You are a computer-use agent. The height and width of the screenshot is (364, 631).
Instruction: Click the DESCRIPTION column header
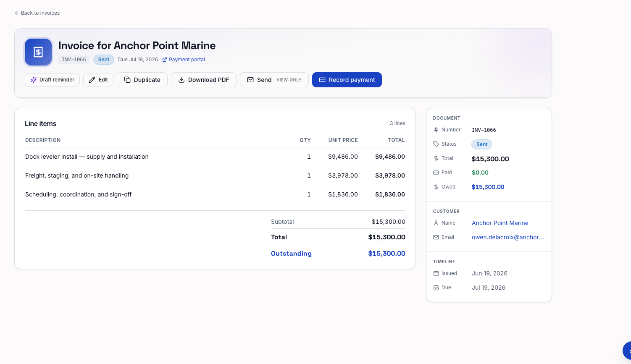[43, 140]
